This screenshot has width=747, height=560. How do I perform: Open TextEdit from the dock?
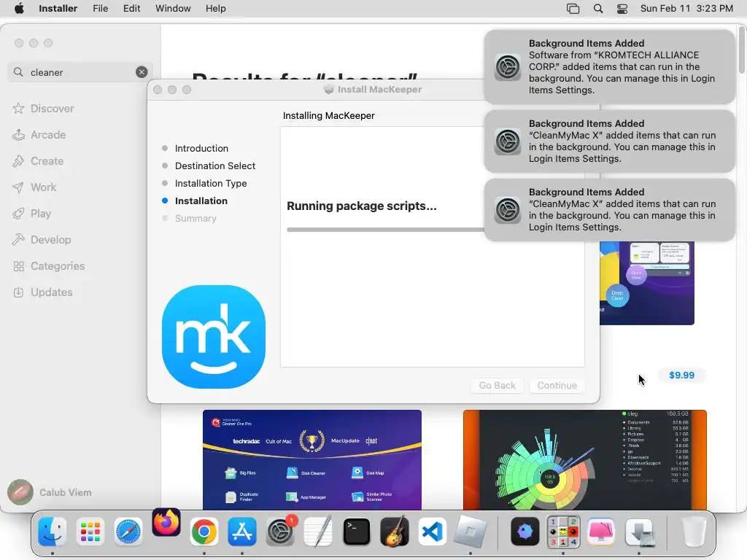[x=318, y=532]
